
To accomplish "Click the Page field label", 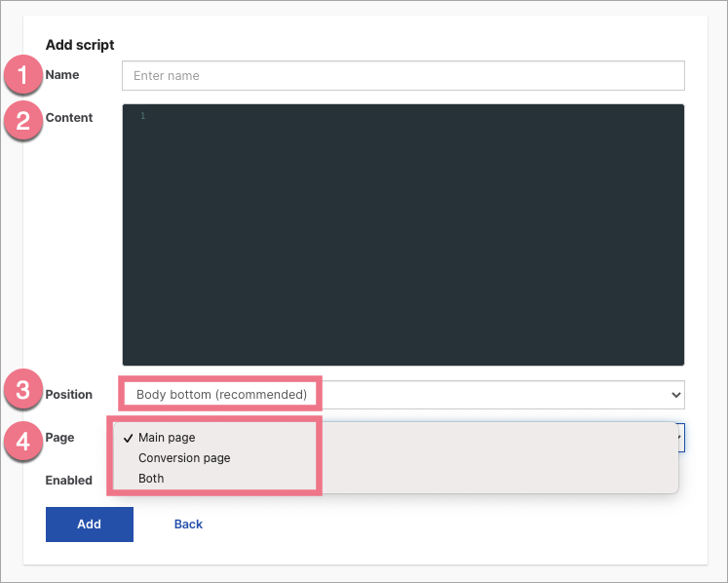I will (x=59, y=438).
